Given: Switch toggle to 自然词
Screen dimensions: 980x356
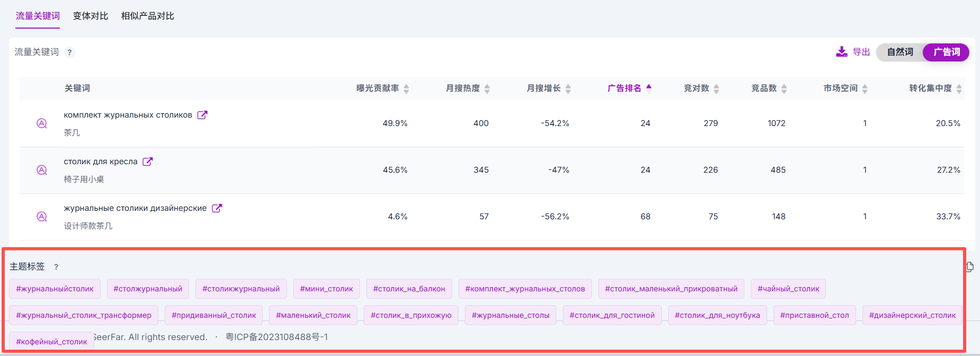Looking at the screenshot, I should pos(900,52).
